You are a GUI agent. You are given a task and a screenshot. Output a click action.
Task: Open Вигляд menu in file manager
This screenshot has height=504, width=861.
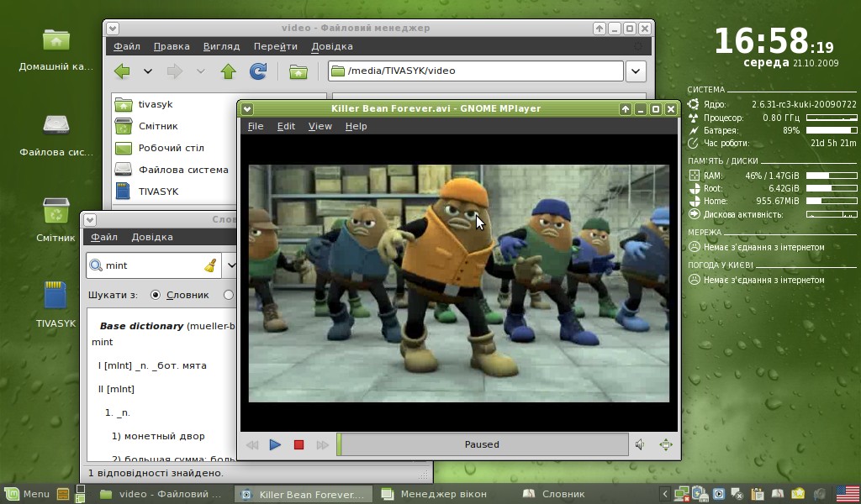(x=221, y=46)
